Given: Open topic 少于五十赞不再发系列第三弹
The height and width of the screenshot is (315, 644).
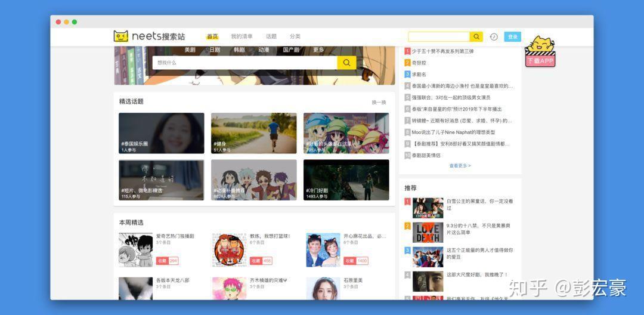Looking at the screenshot, I should (442, 51).
